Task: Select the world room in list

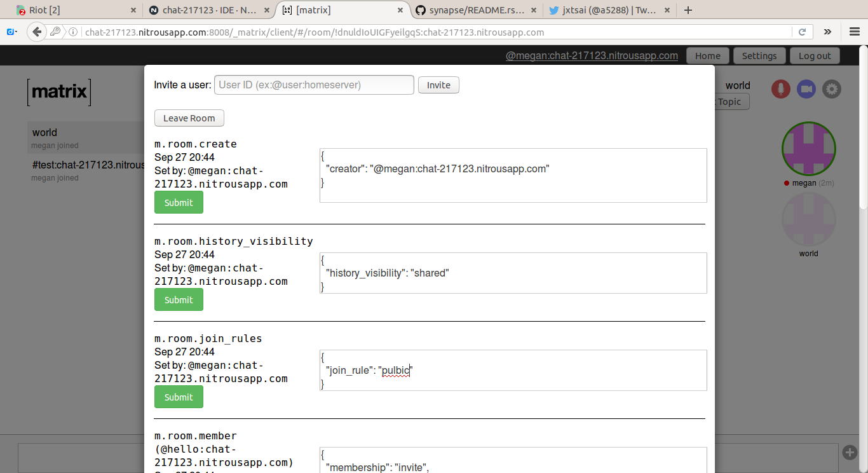Action: 86,138
